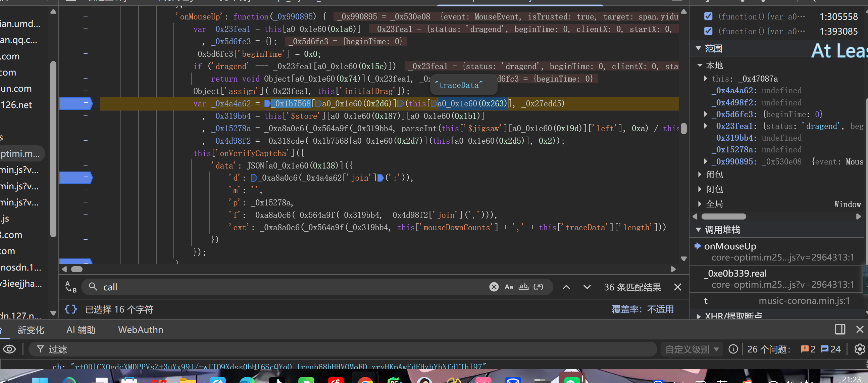Screen dimensions: 868x383
Task: Switch to the WebAuthn drawer tab
Action: (x=141, y=330)
